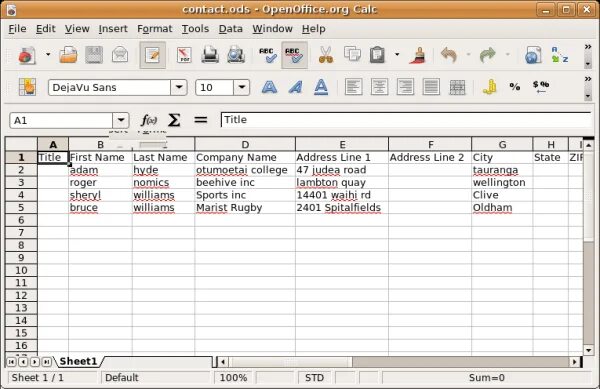
Task: Click the formula input line containing Title
Action: 406,120
